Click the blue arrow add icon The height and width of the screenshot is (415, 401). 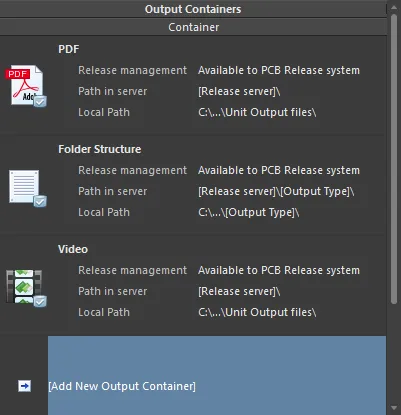click(24, 386)
